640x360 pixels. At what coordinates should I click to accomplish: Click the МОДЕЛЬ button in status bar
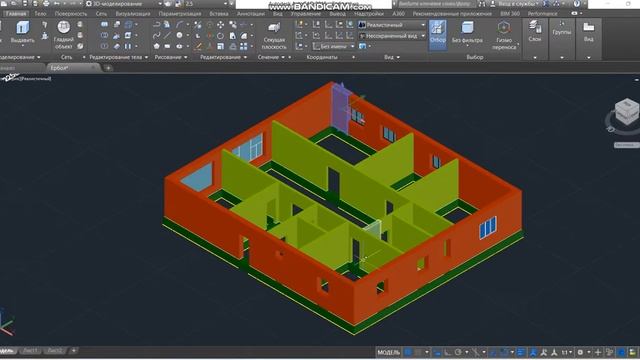(x=388, y=352)
